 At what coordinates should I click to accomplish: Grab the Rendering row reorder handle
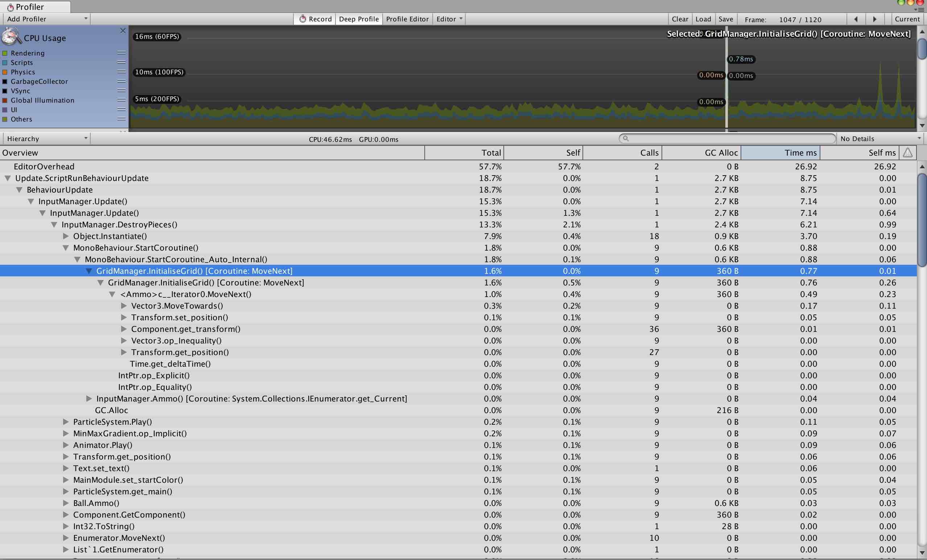pos(121,53)
